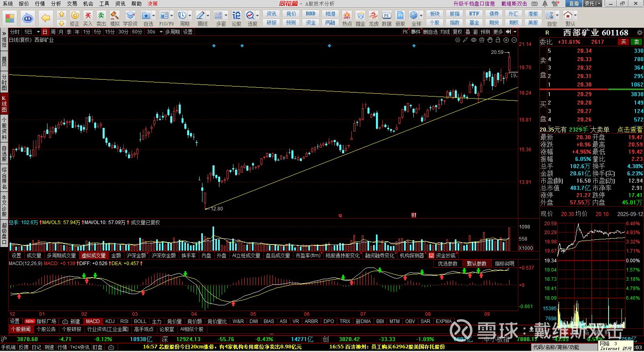Open the 系统 menu
This screenshot has width=644, height=352.
(8, 4)
